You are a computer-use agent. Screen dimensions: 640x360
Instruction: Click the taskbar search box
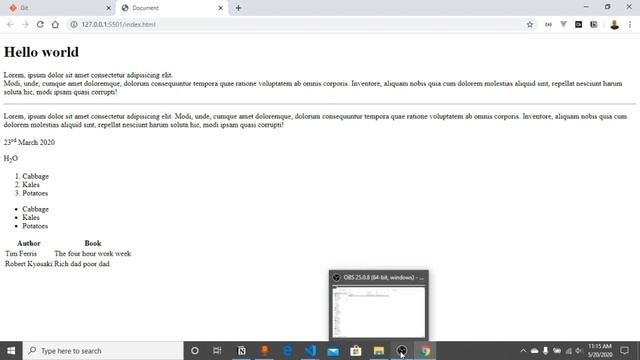coord(103,351)
